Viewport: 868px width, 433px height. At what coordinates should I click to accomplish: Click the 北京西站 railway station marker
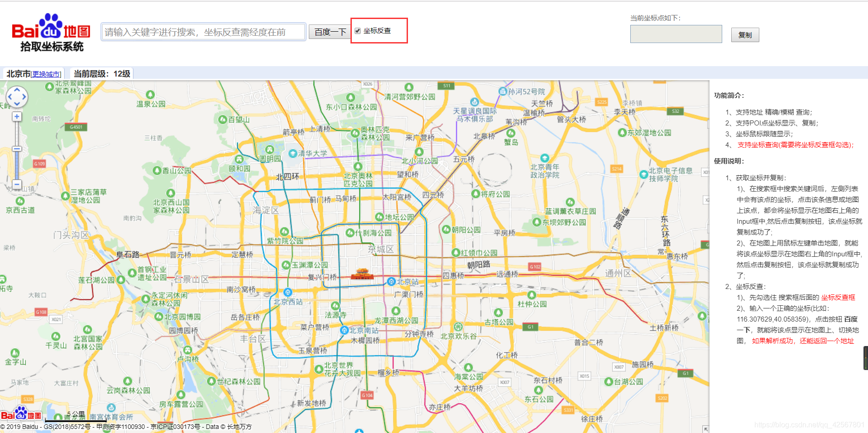coord(288,293)
